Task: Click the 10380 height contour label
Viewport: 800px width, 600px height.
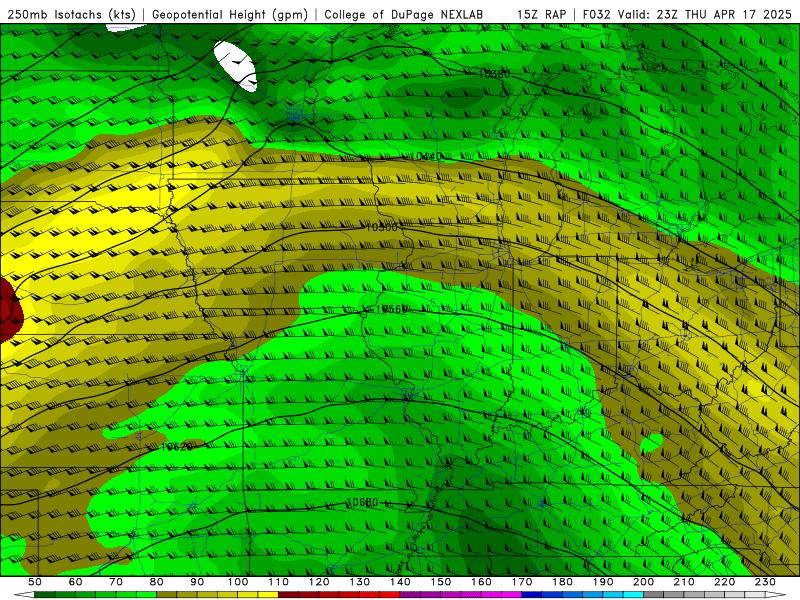Action: [494, 74]
